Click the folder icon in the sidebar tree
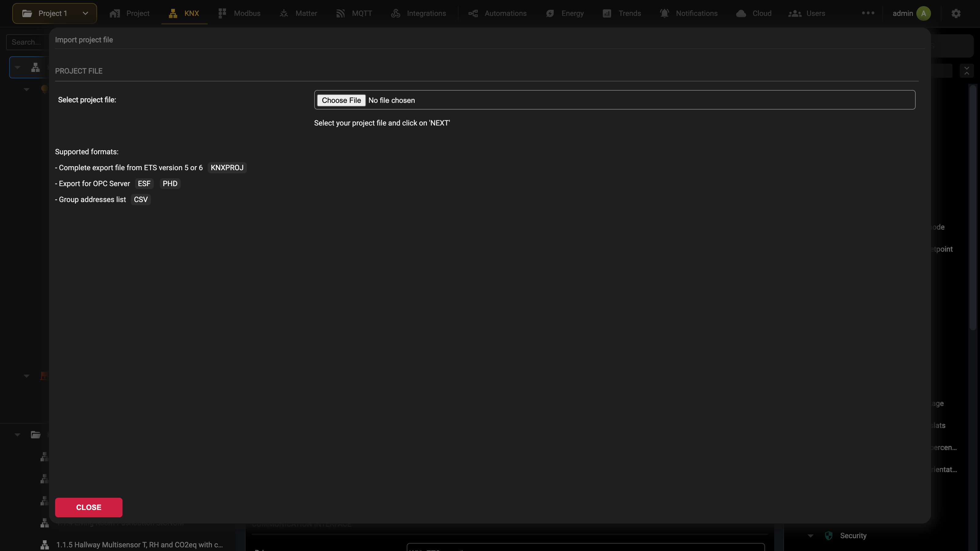The height and width of the screenshot is (551, 980). click(x=36, y=435)
